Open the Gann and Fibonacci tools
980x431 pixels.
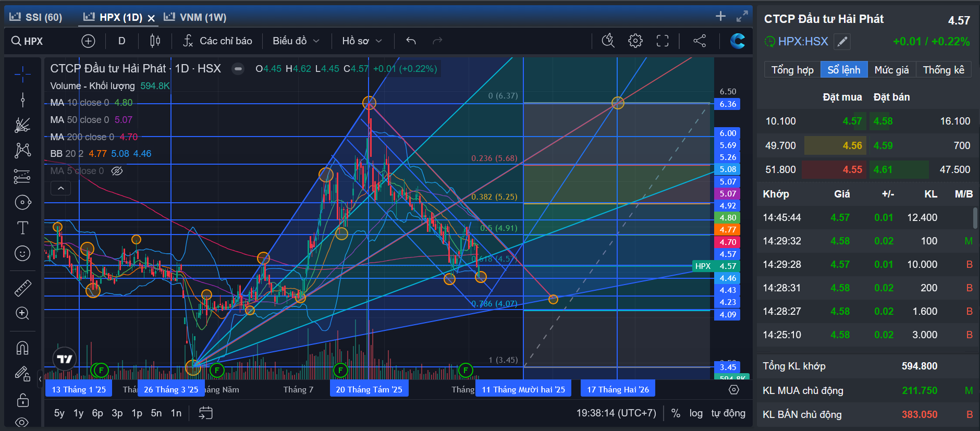(x=22, y=125)
